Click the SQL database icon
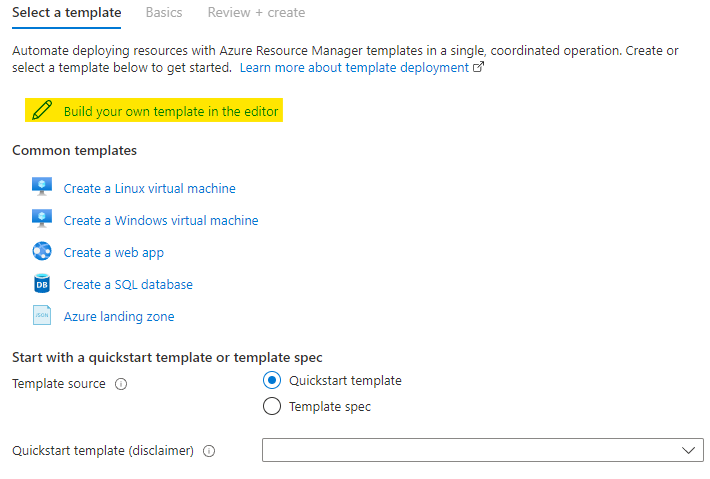Image resolution: width=710 pixels, height=479 pixels. pyautogui.click(x=42, y=284)
